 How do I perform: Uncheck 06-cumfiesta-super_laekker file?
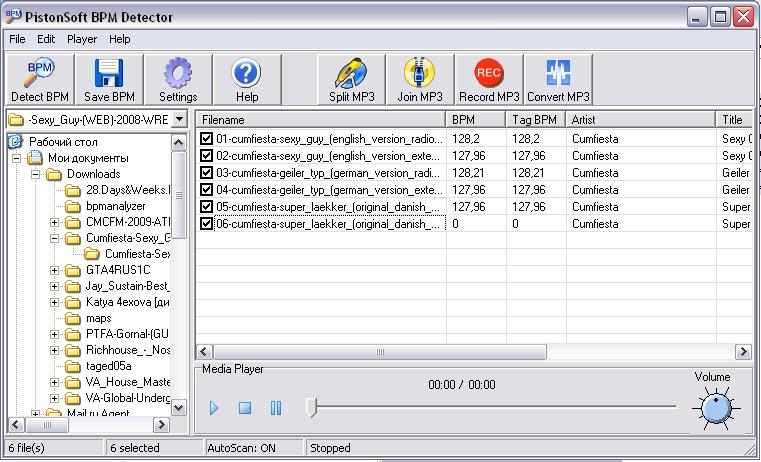tap(206, 224)
